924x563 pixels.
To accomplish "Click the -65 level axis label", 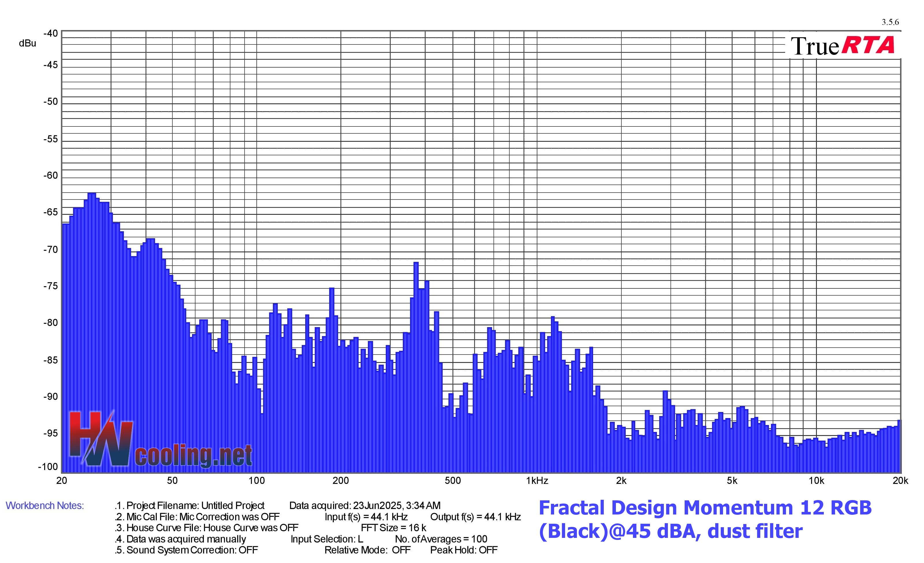I will [x=51, y=212].
